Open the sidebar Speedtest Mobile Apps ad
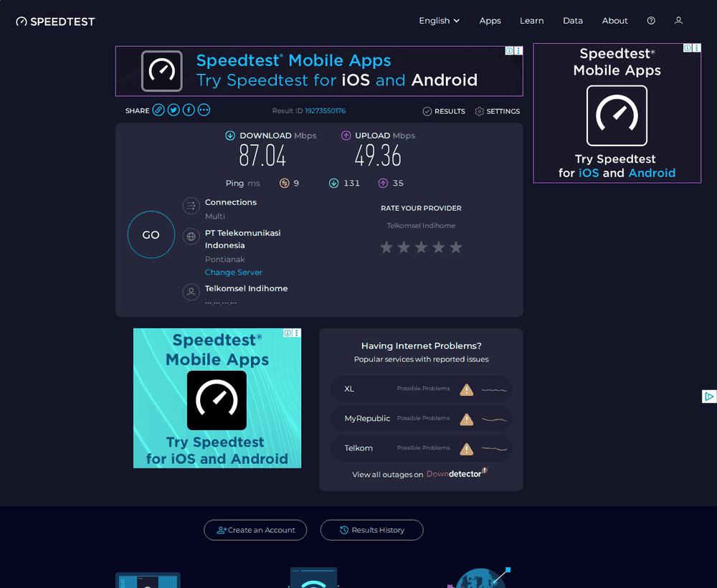Image resolution: width=717 pixels, height=588 pixels. click(617, 113)
